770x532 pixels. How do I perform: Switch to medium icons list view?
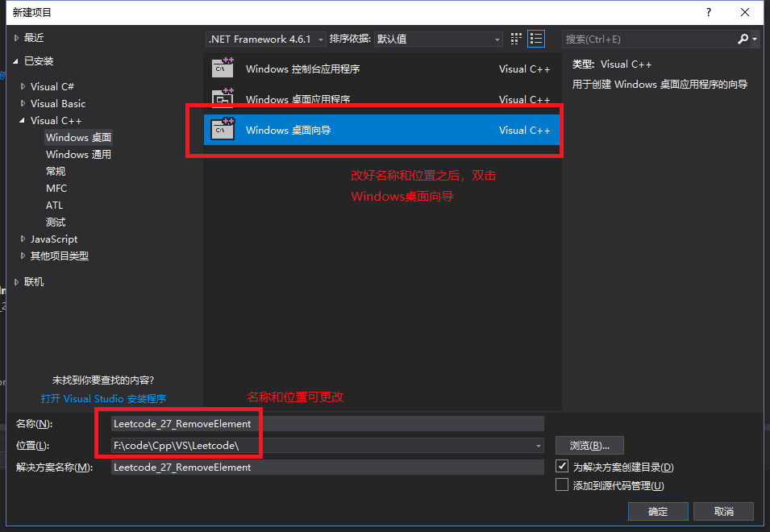[x=536, y=39]
